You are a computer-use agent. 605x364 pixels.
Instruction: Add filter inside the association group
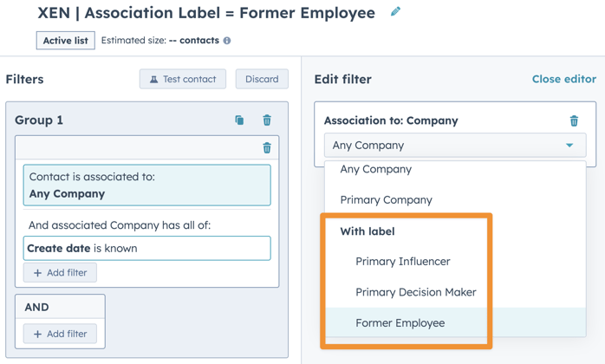click(60, 273)
